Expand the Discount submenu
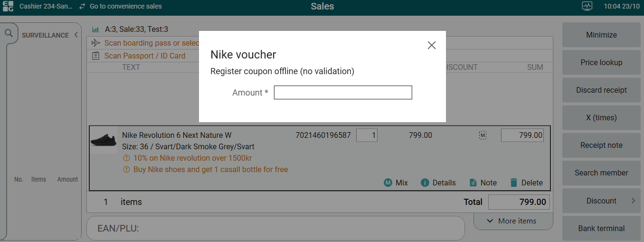Viewport: 644px width, 242px height. [x=633, y=201]
